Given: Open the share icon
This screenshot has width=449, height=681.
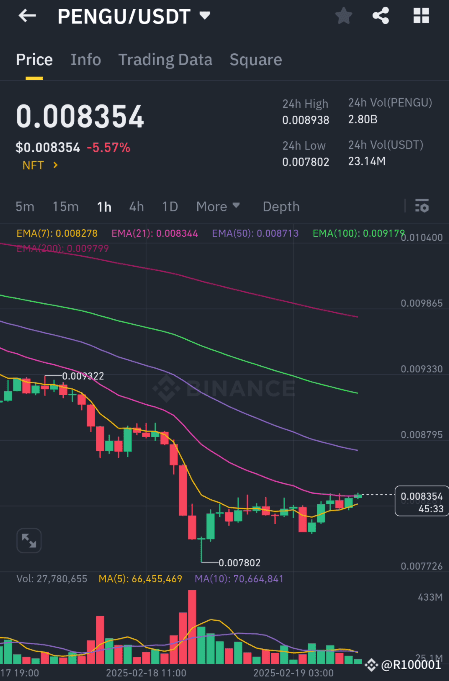Looking at the screenshot, I should (x=381, y=16).
